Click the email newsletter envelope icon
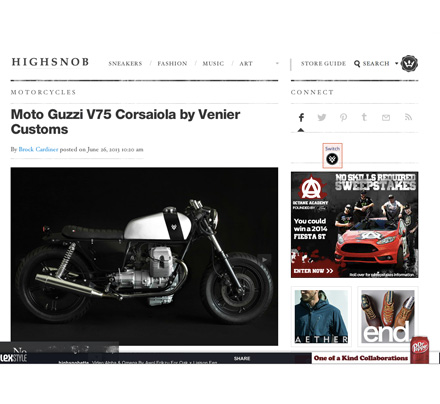The width and height of the screenshot is (440, 404). [x=386, y=117]
